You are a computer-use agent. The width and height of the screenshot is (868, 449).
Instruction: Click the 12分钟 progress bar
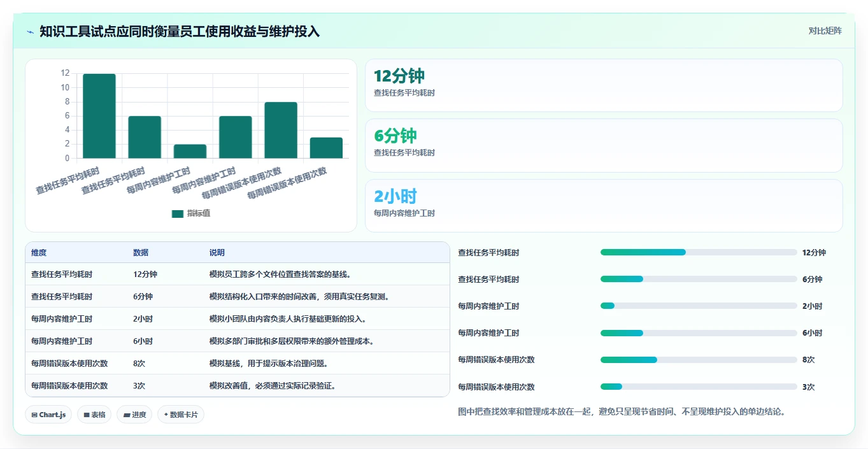tap(699, 252)
